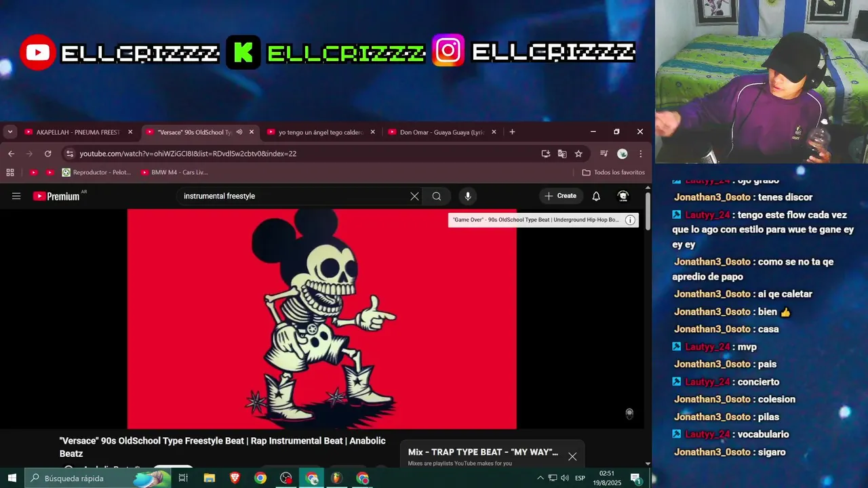
Task: Close the Don Omar tab
Action: [494, 132]
